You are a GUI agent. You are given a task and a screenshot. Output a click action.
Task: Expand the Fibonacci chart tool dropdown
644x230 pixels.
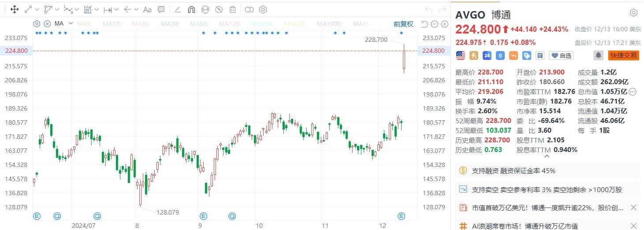[97, 9]
